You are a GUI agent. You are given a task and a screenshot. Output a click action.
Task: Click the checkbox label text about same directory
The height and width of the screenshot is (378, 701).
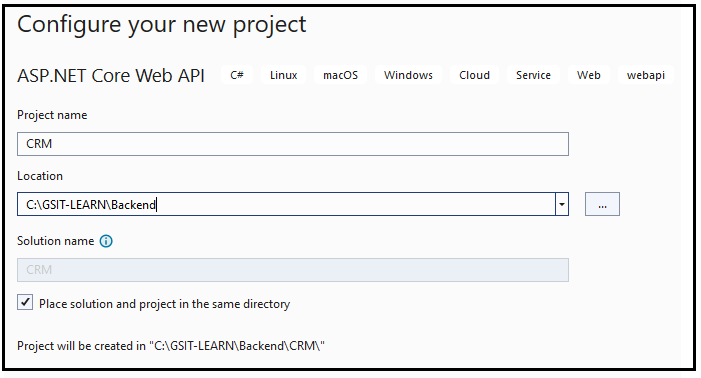(x=165, y=304)
